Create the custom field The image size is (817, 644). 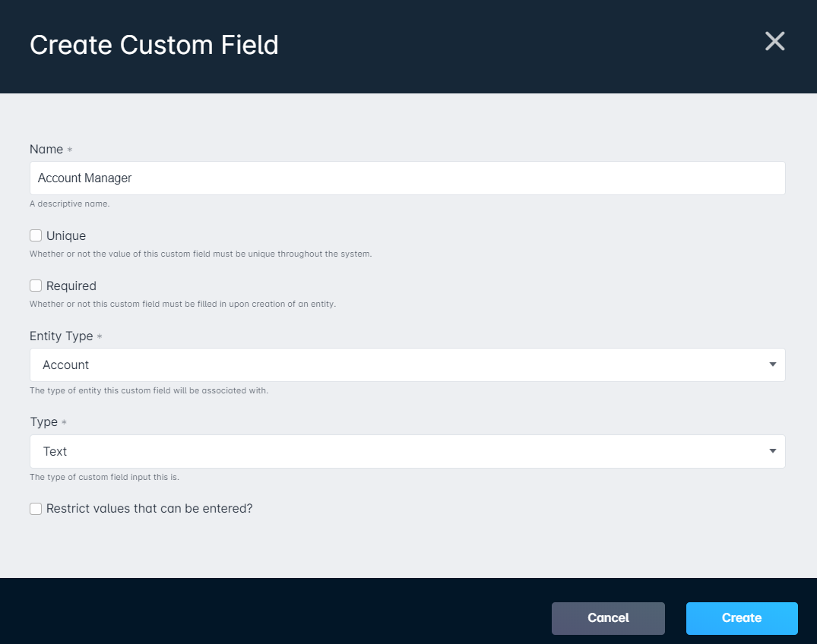742,618
